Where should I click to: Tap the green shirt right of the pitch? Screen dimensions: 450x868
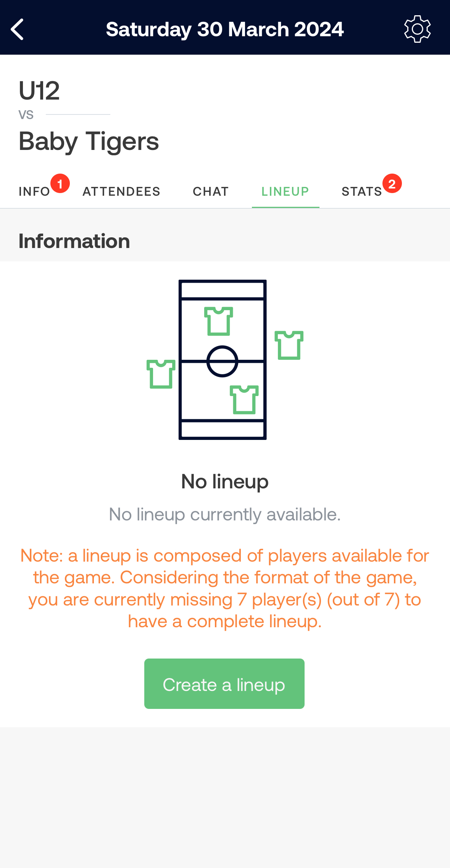pyautogui.click(x=289, y=345)
